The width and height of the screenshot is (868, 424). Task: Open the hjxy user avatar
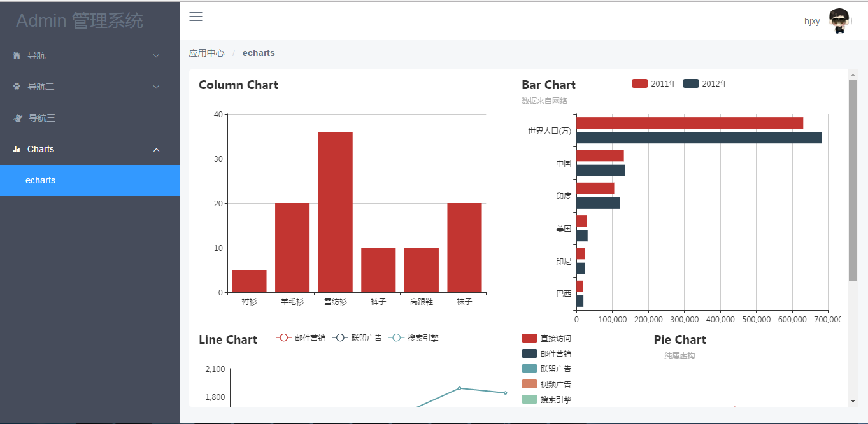click(839, 21)
